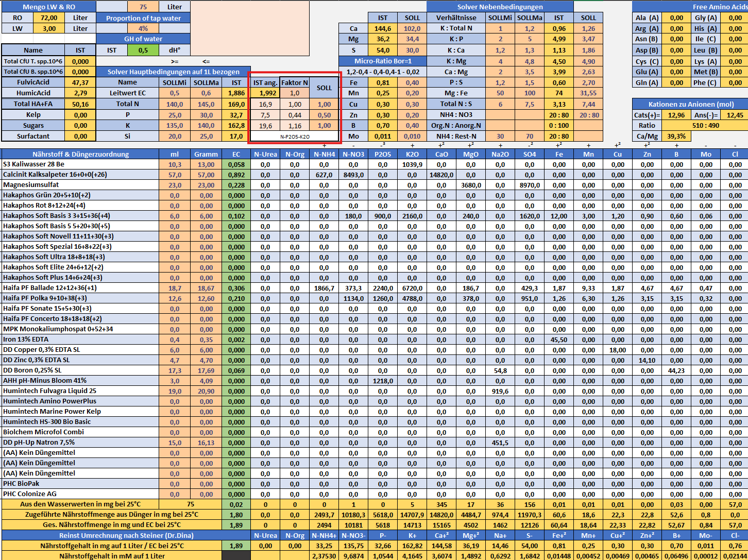This screenshot has width=748, height=560.
Task: Click the Surfactant row label
Action: [33, 137]
